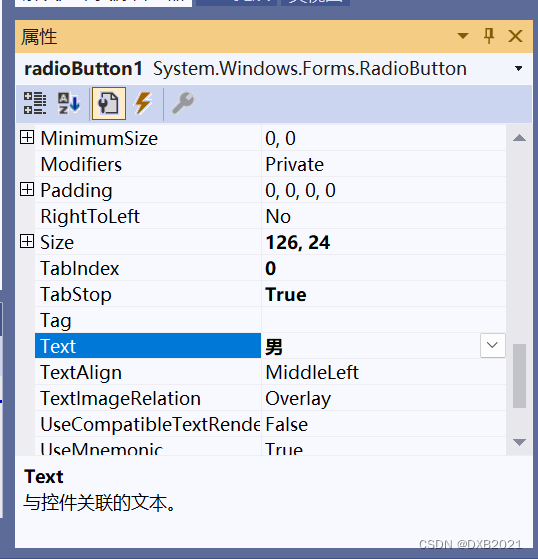Pin the Properties panel
The width and height of the screenshot is (538, 559).
click(x=489, y=36)
